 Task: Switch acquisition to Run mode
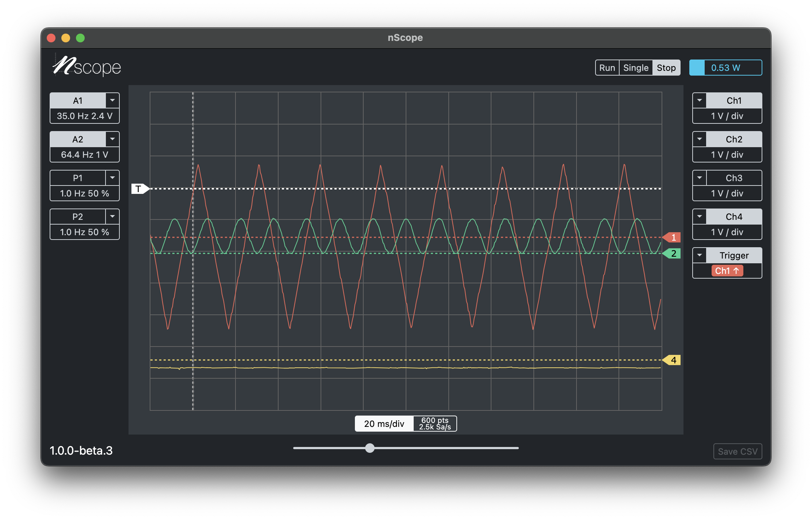pos(607,68)
